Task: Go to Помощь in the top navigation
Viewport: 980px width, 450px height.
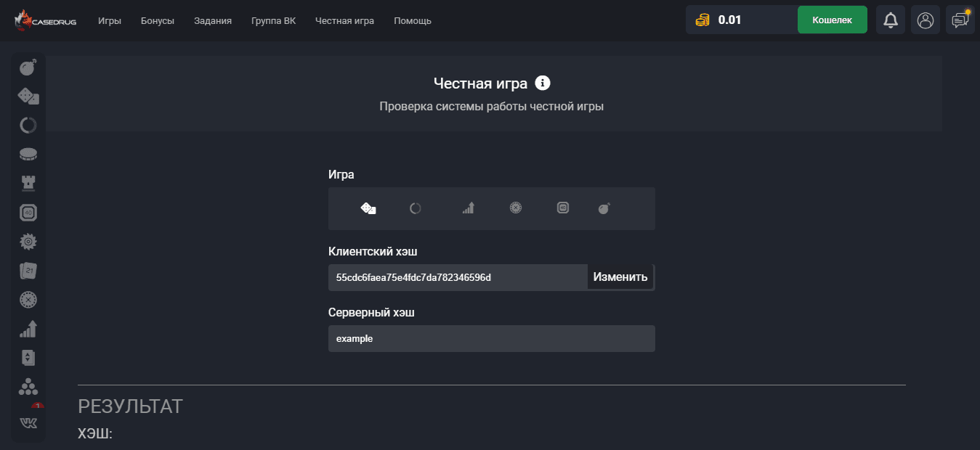Action: tap(412, 20)
